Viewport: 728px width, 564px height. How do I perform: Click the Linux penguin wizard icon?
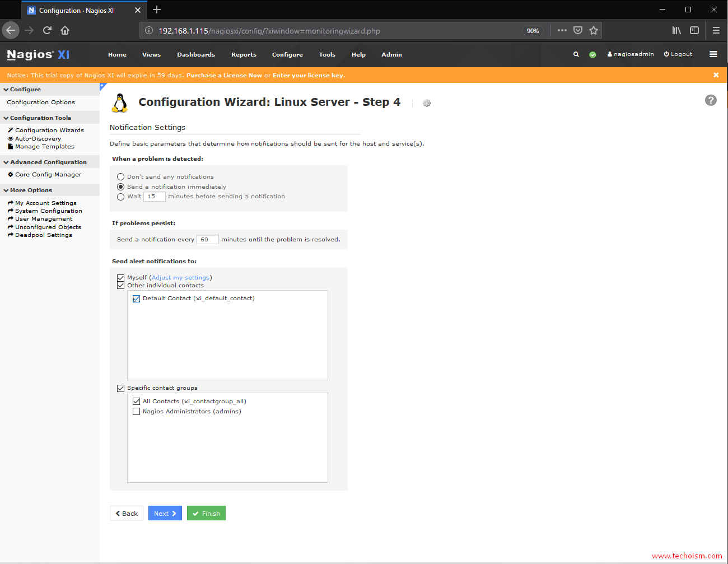120,103
